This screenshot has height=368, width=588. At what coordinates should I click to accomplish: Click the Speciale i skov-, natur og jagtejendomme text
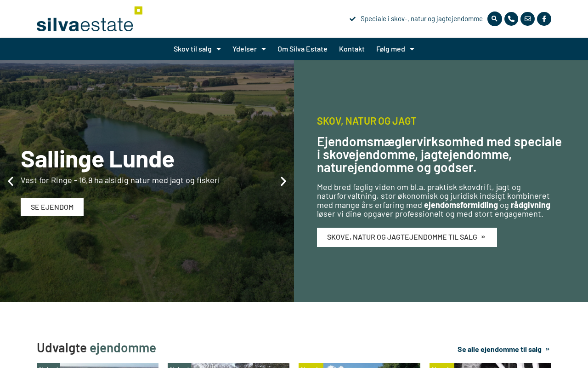click(422, 19)
